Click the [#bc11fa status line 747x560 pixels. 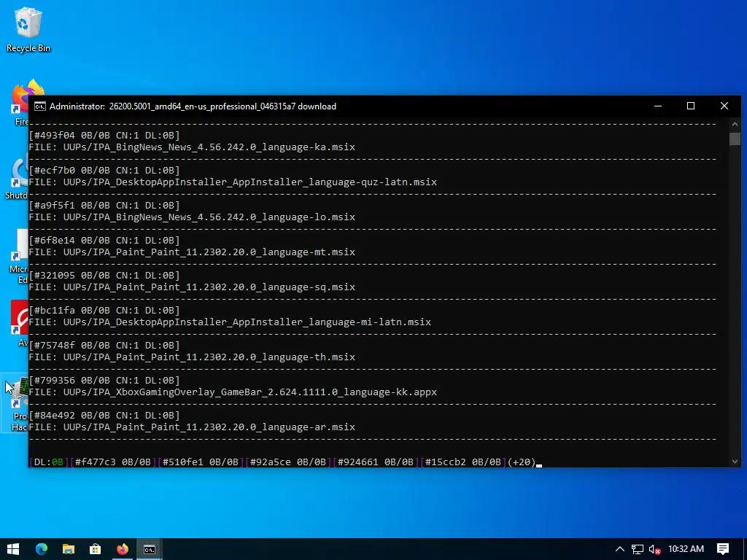104,311
